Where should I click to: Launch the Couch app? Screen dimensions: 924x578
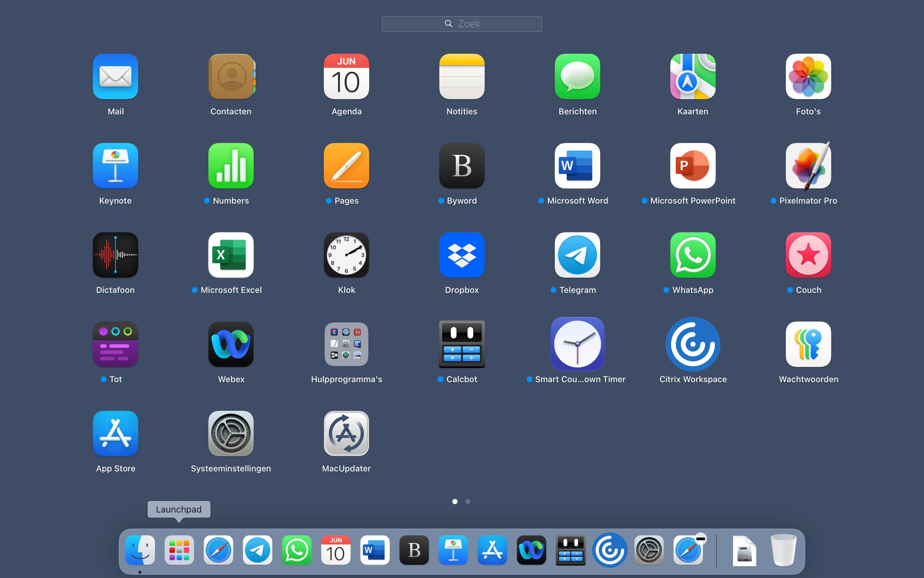808,255
